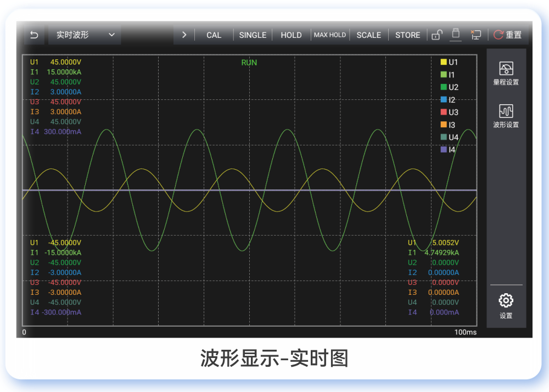Open 波形设置 waveform settings
This screenshot has height=392, width=549.
click(506, 116)
